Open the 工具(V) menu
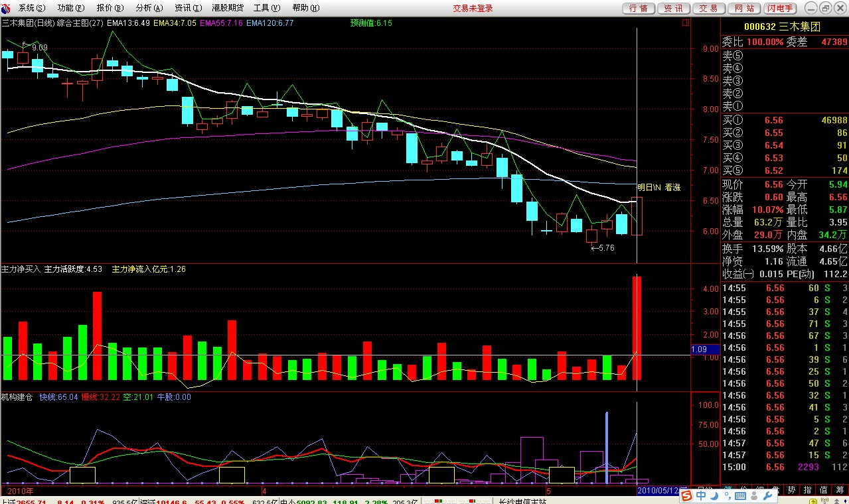 [x=267, y=8]
